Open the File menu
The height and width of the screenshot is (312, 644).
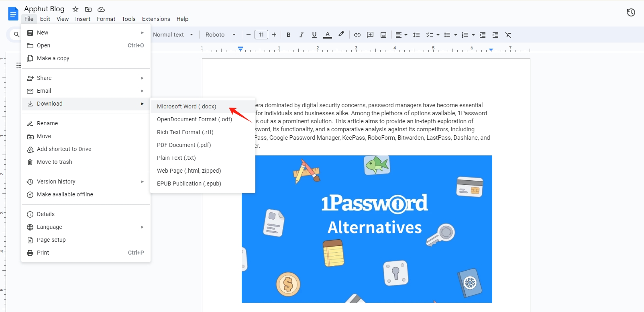pos(29,19)
